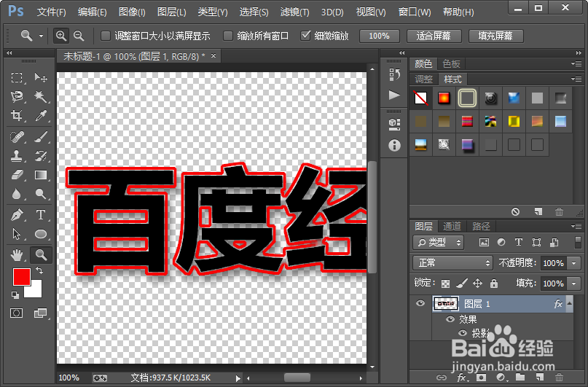Open the zoom tool preset dropdown

[x=41, y=36]
